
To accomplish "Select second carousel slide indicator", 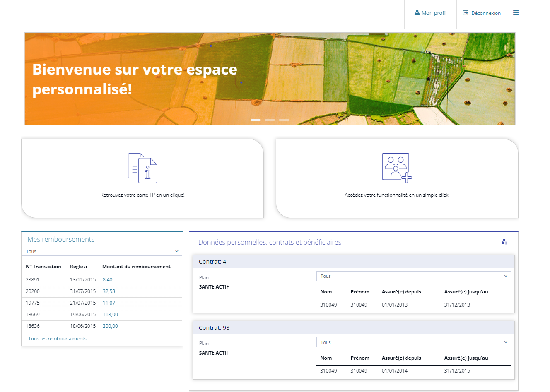I will (x=270, y=120).
